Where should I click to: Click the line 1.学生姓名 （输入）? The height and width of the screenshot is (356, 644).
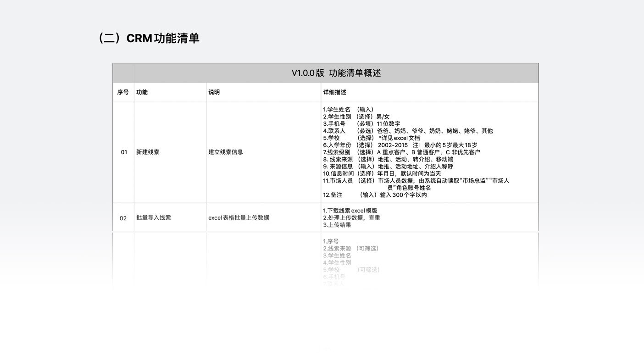coord(349,109)
